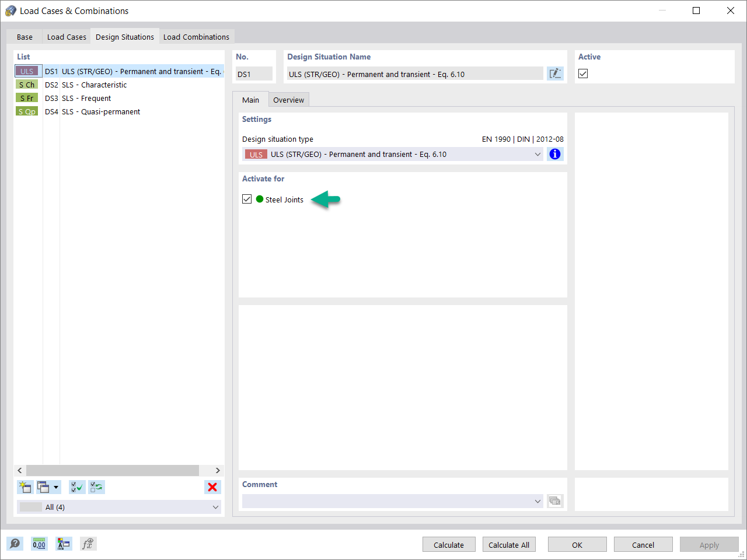Show info about the design situation type
The height and width of the screenshot is (560, 747).
click(555, 154)
